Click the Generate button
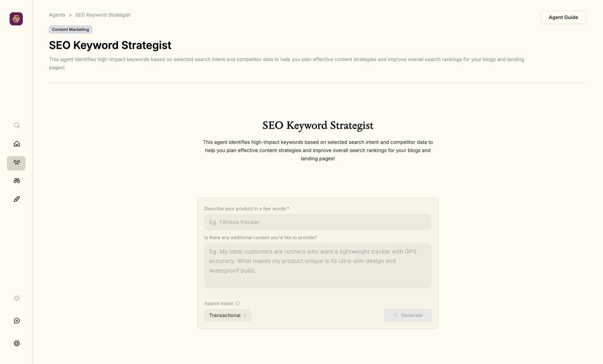Screen dimensions: 603x364 tap(407, 315)
